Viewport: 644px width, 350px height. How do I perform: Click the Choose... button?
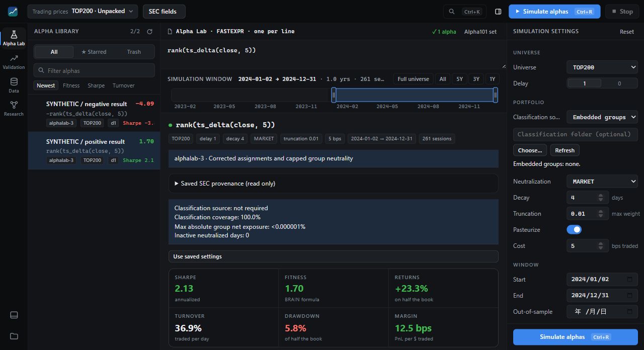pyautogui.click(x=530, y=150)
